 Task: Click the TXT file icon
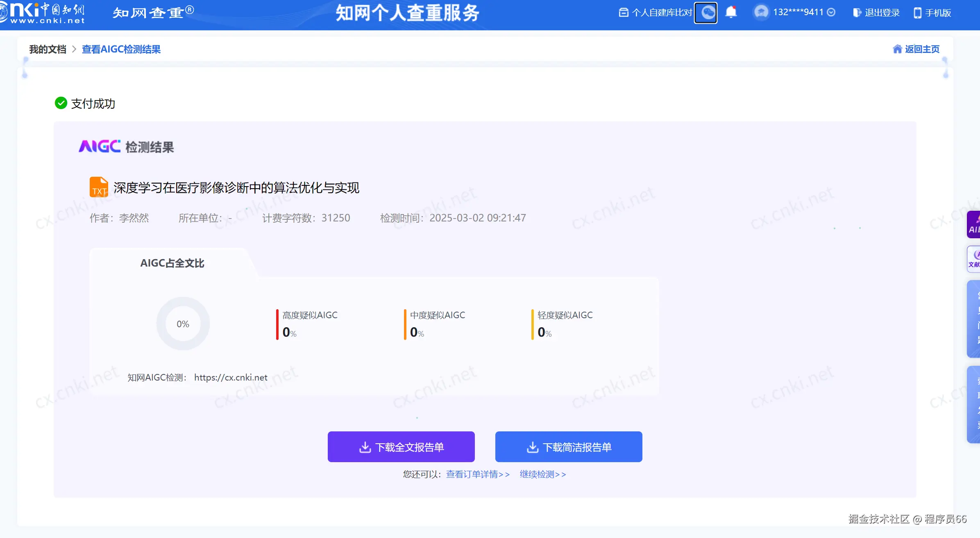pos(99,187)
